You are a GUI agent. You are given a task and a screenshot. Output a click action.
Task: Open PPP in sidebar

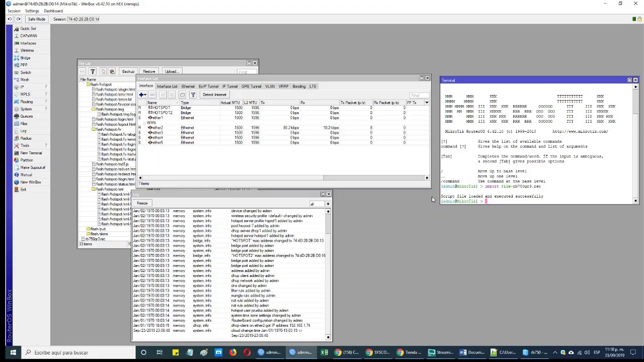(x=24, y=65)
